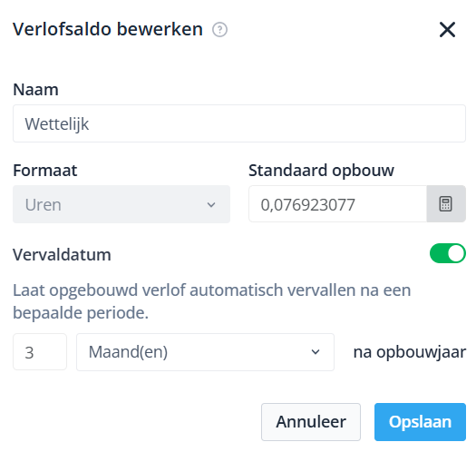Image resolution: width=476 pixels, height=452 pixels.
Task: Click the Vervaldatum heading text
Action: click(62, 254)
